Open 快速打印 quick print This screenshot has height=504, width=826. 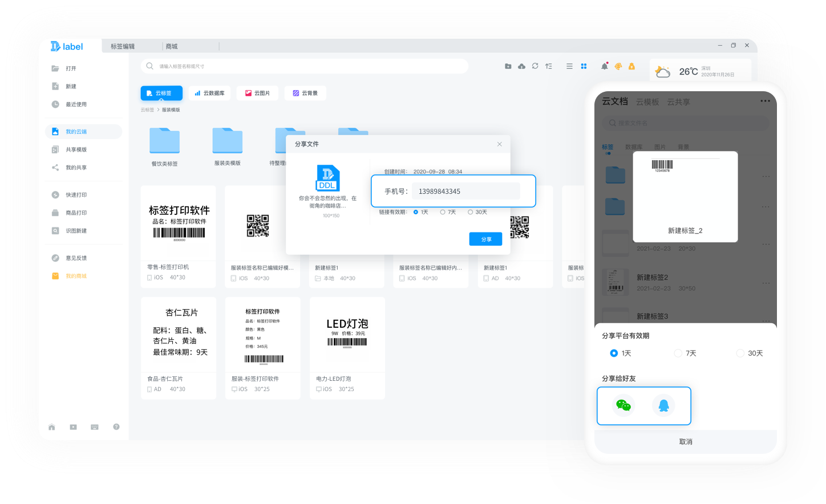coord(69,195)
